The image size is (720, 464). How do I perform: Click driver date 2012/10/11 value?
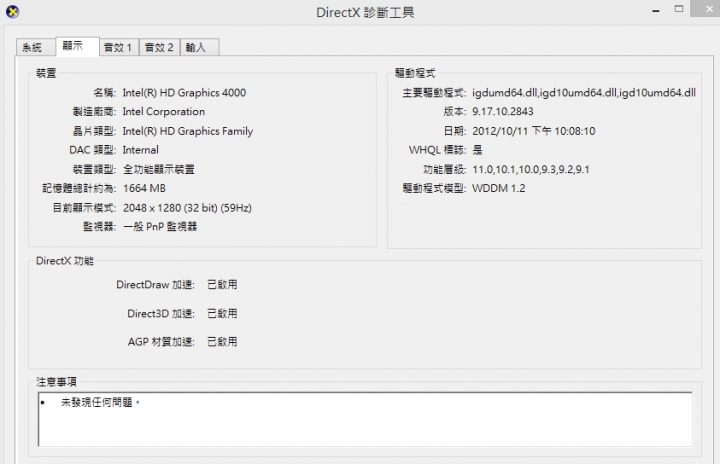534,131
